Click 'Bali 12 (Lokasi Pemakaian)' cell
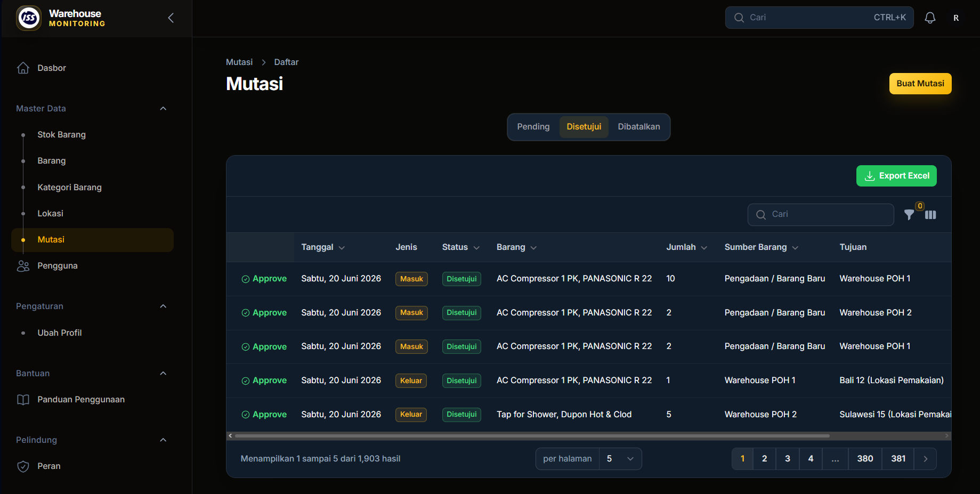980x494 pixels. [x=892, y=380]
